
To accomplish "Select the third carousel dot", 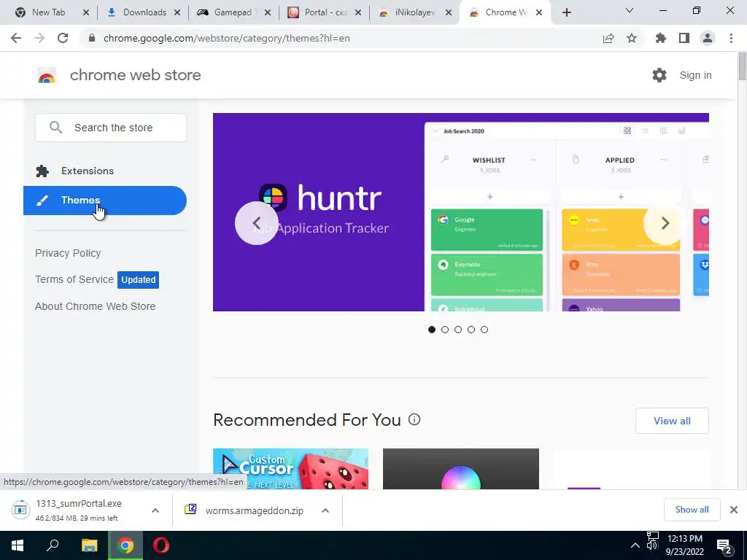I will click(458, 330).
